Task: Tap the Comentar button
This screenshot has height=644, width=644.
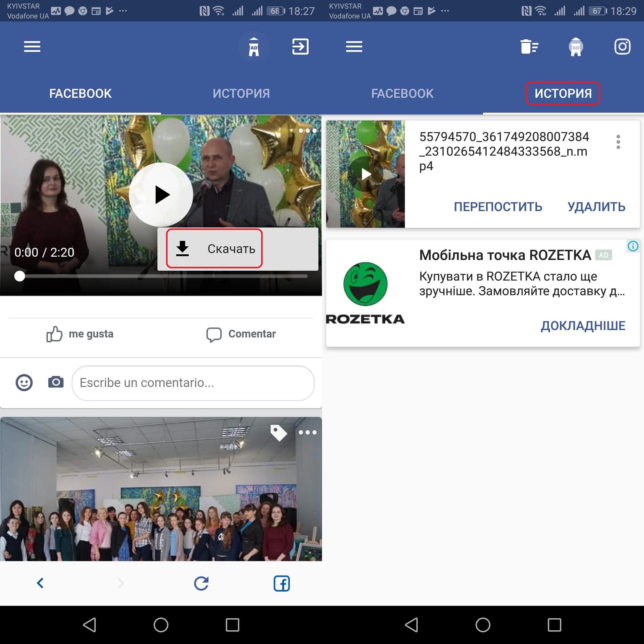Action: click(x=241, y=334)
